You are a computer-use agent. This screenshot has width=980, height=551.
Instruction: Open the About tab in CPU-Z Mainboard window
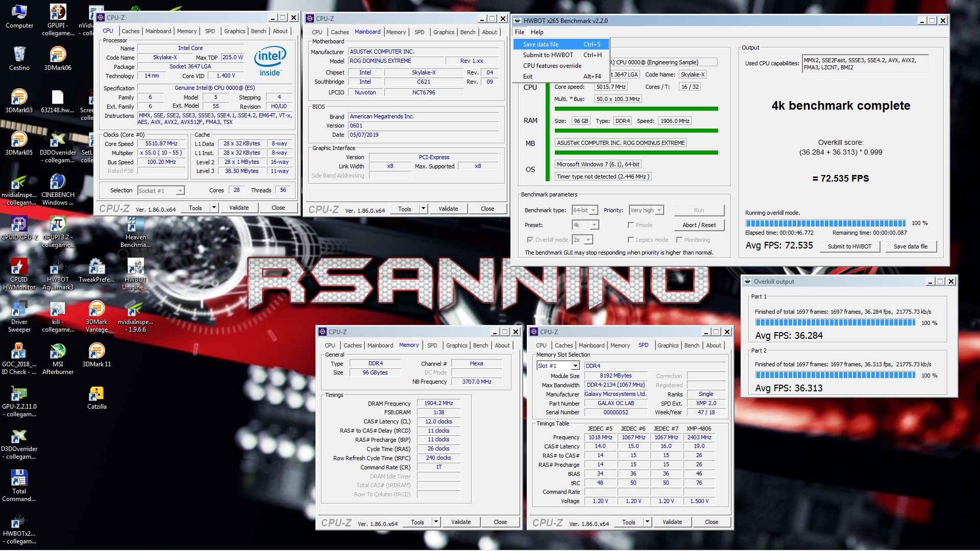coord(489,32)
